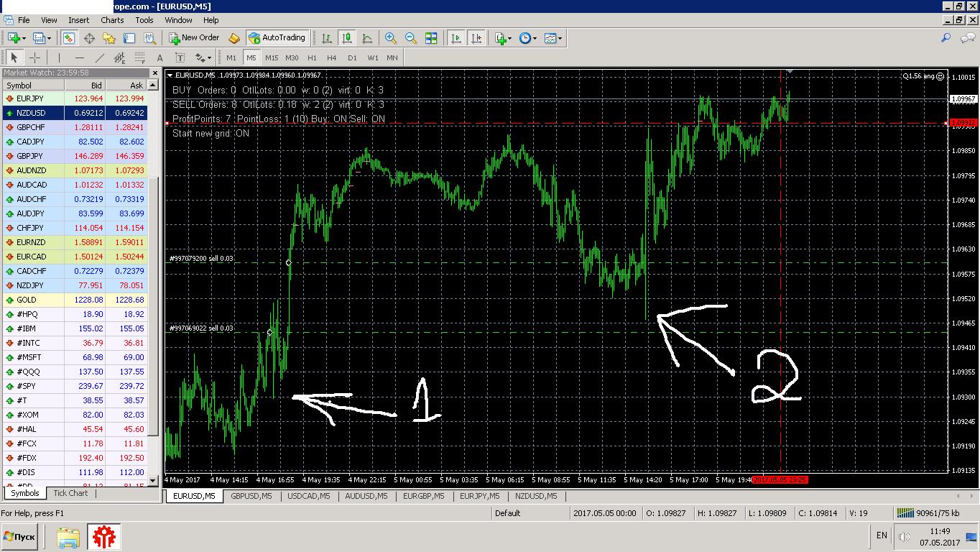Open the Charts menu
This screenshot has height=552, width=980.
pyautogui.click(x=112, y=20)
